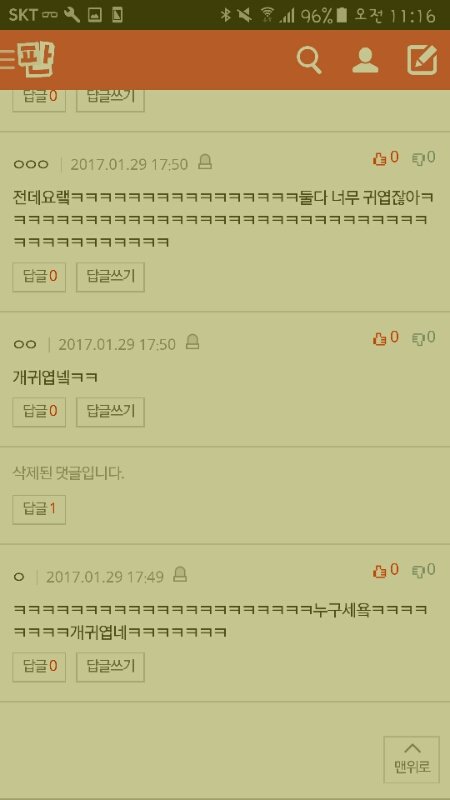Tap 답글쓰기 under the 전데요랰 comment
The height and width of the screenshot is (800, 450).
pyautogui.click(x=110, y=277)
